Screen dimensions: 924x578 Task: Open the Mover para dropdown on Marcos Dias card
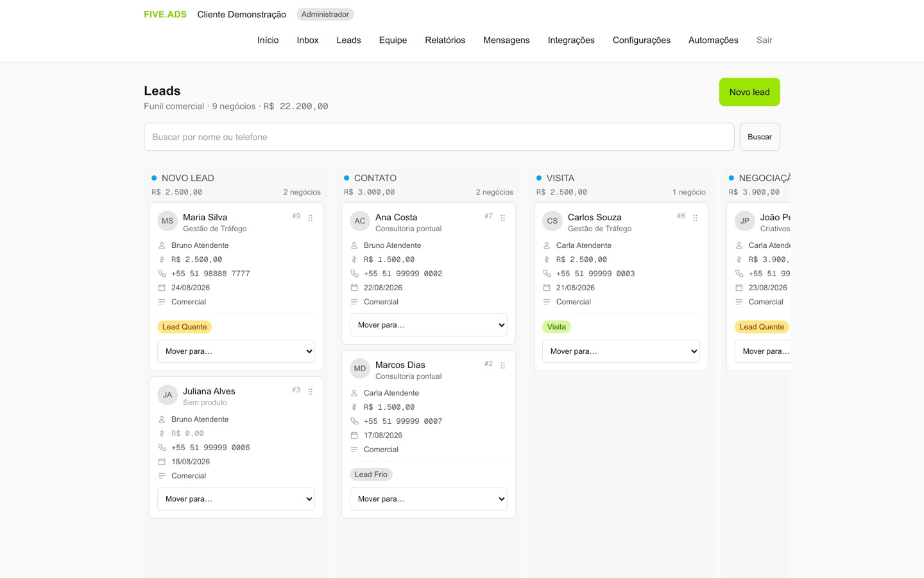(x=429, y=499)
